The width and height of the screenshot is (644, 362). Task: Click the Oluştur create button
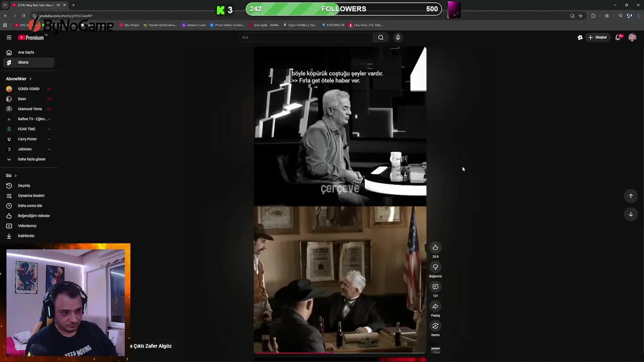click(x=598, y=37)
